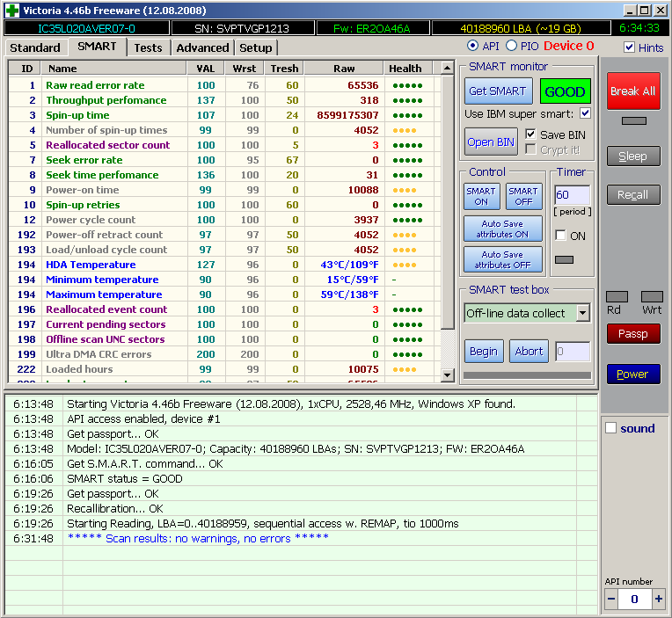Image resolution: width=672 pixels, height=618 pixels.
Task: Decrease the API number with minus button
Action: click(611, 599)
